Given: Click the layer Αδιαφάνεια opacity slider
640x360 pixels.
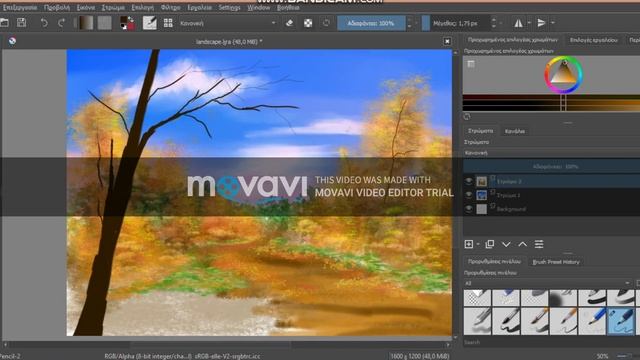Looking at the screenshot, I should [x=551, y=166].
